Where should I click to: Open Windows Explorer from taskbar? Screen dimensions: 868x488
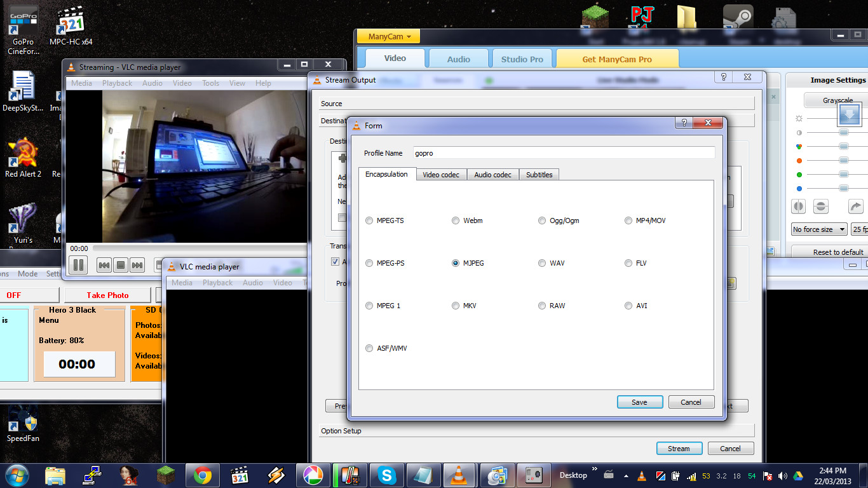pyautogui.click(x=55, y=475)
